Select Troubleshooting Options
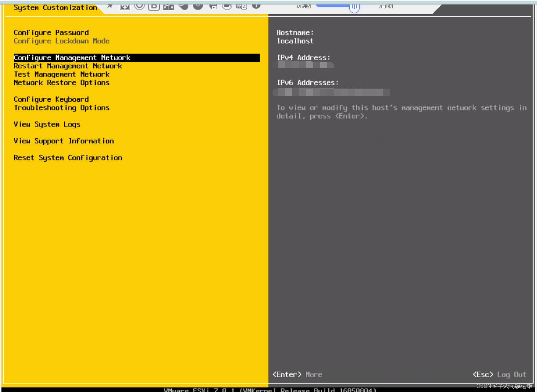This screenshot has height=392, width=537. click(62, 108)
